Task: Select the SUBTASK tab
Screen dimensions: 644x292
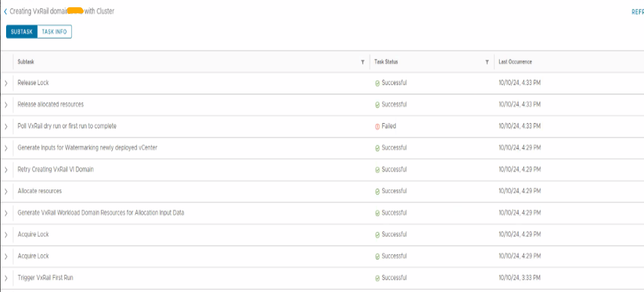Action: [x=22, y=32]
